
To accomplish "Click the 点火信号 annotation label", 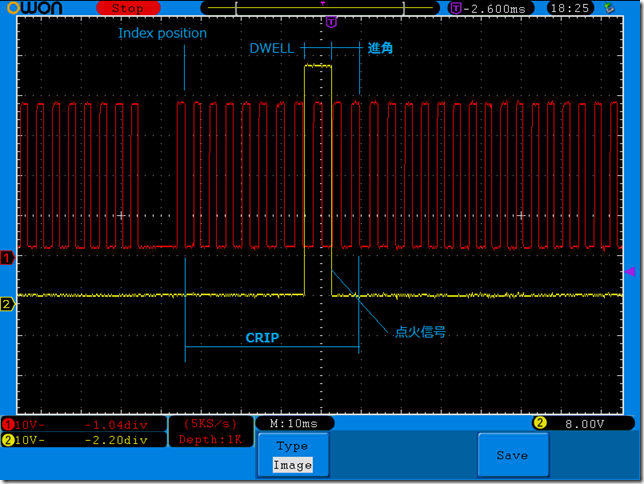I will [x=421, y=332].
